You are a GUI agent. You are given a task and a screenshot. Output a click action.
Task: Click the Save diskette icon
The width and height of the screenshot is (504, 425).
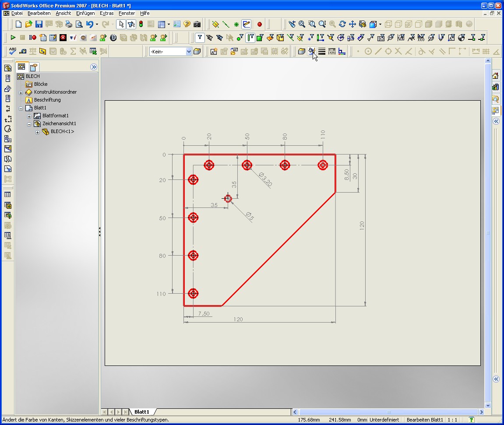39,24
